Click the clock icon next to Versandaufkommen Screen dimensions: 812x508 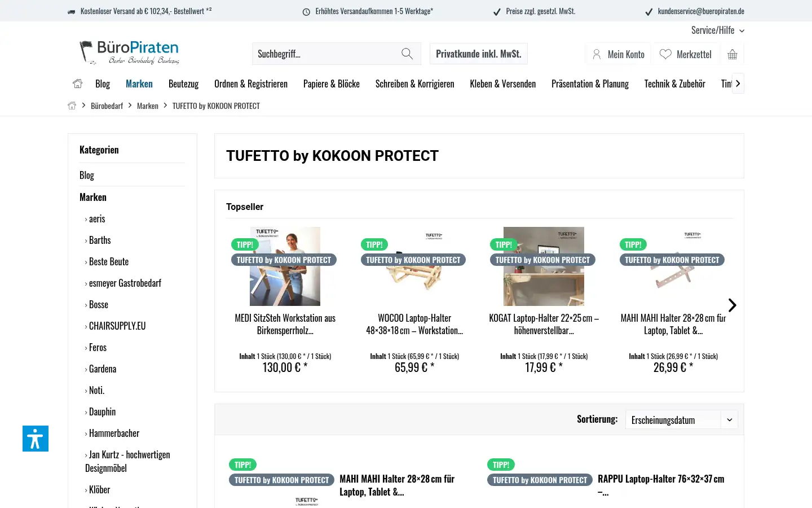306,12
